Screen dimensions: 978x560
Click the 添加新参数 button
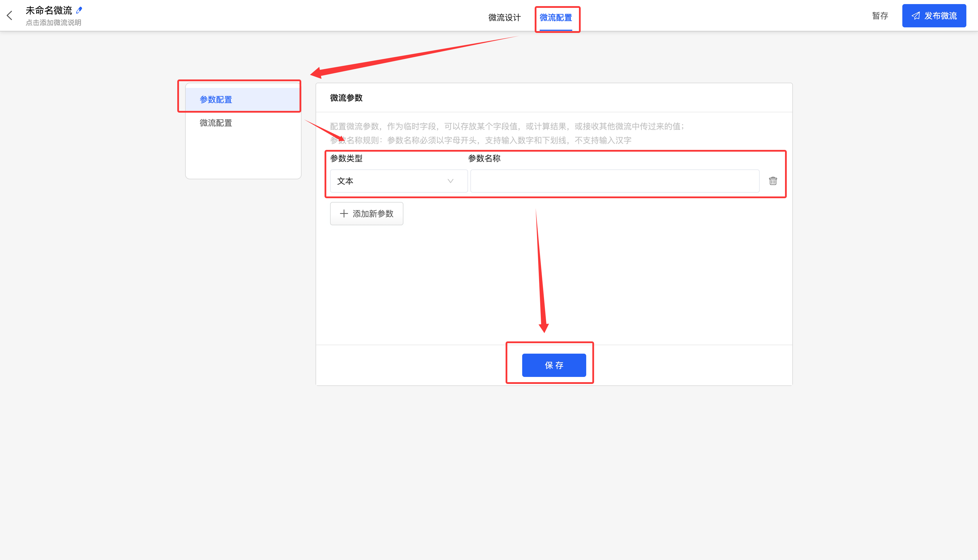366,213
